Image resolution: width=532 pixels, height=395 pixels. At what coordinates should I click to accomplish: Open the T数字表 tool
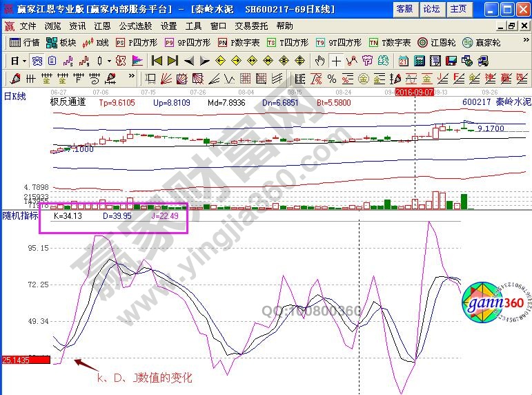390,42
